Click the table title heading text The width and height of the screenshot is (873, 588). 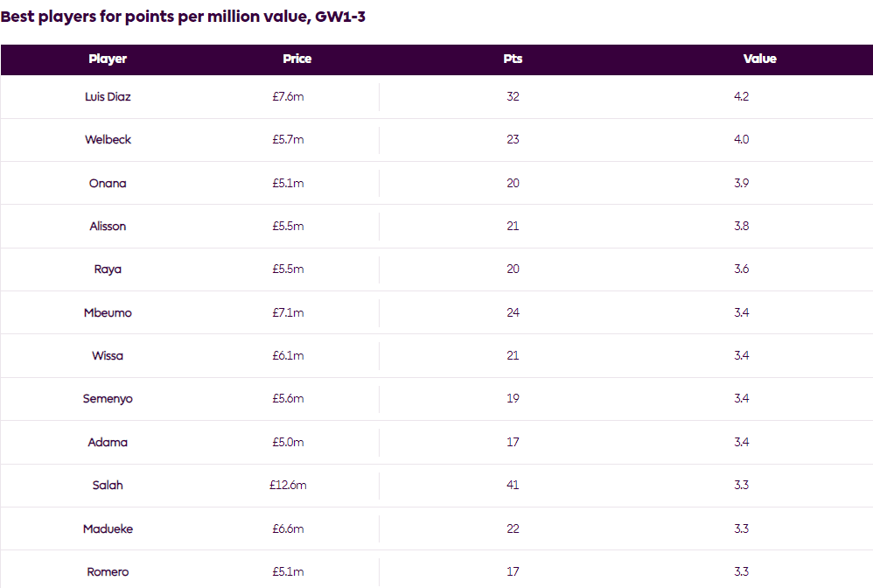tap(183, 17)
